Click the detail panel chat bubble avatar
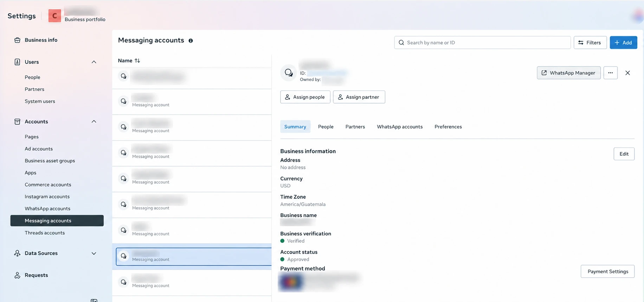This screenshot has height=302, width=644. pos(289,73)
